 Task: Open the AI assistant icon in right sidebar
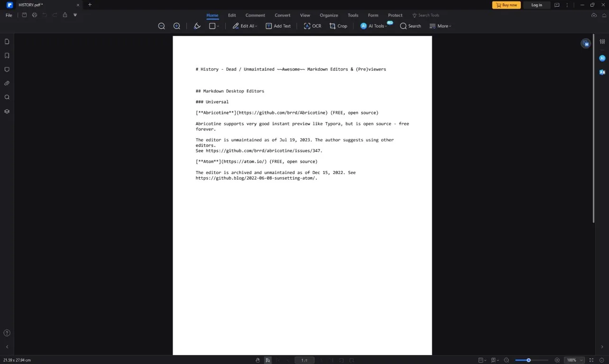pos(602,58)
